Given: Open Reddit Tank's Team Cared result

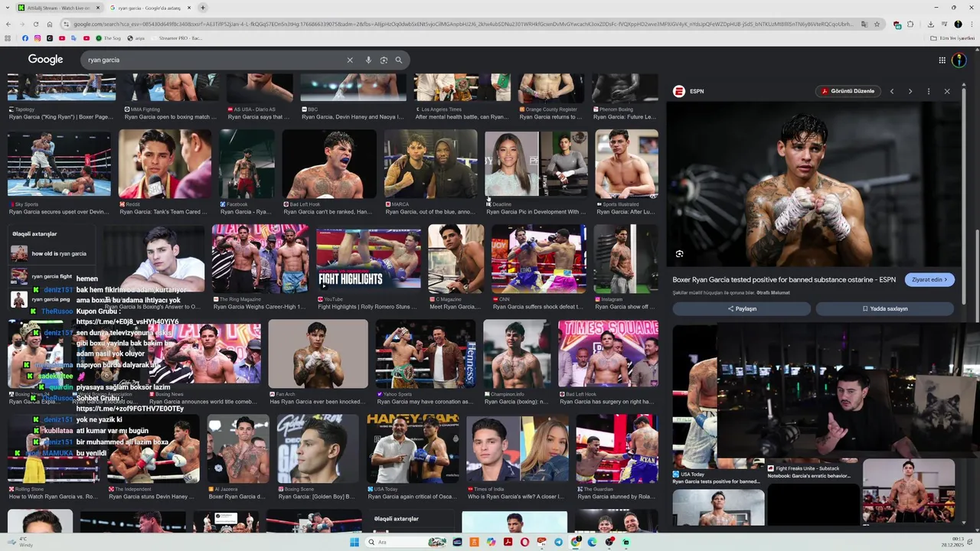Looking at the screenshot, I should coord(165,163).
